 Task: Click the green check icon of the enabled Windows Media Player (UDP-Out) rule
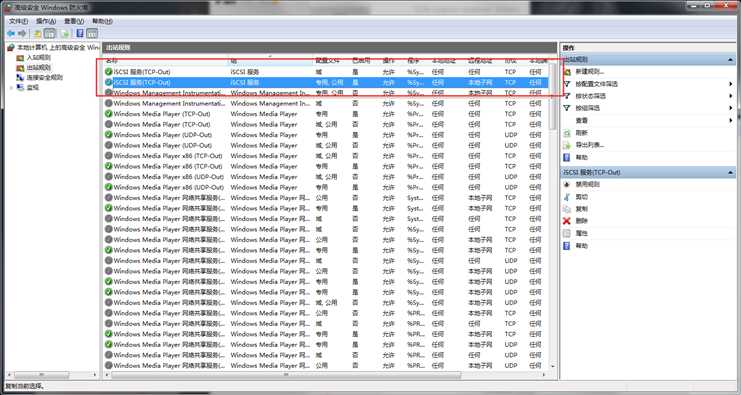coord(109,135)
